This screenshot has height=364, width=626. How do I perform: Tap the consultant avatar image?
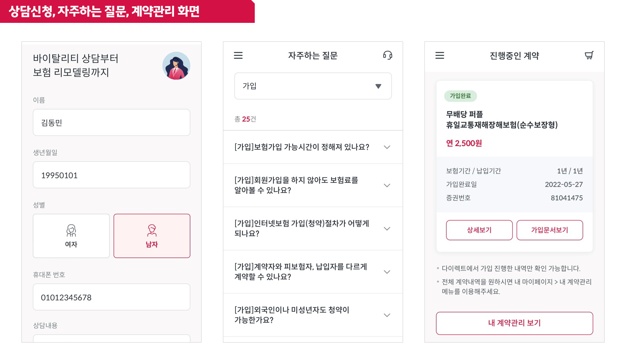(x=176, y=66)
